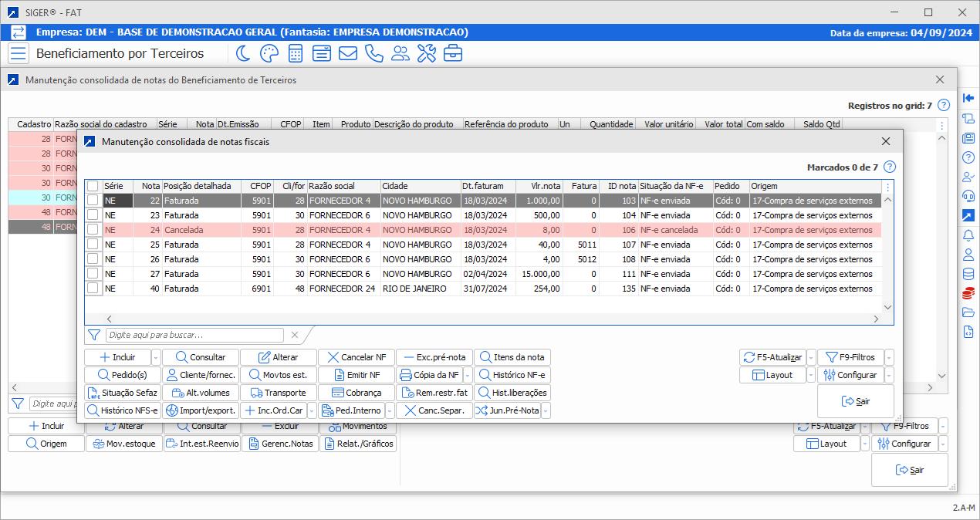Tick the checkbox for nota 23
The image size is (980, 520).
pos(93,215)
